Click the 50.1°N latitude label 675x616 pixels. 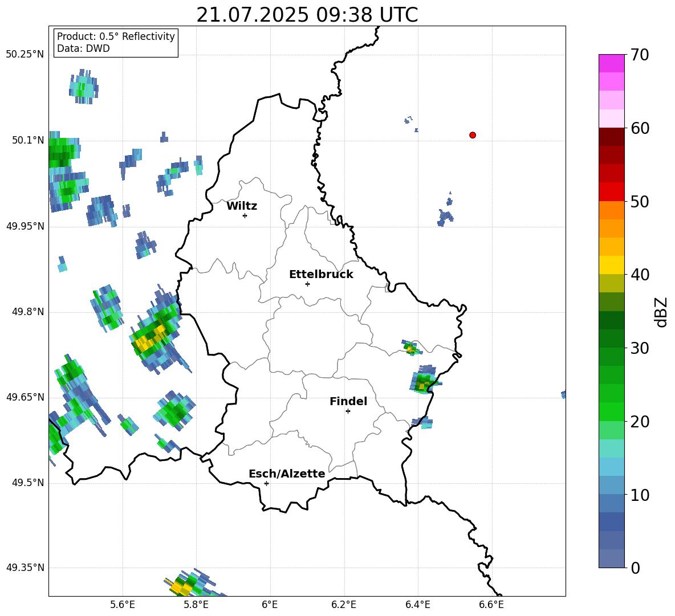28,140
